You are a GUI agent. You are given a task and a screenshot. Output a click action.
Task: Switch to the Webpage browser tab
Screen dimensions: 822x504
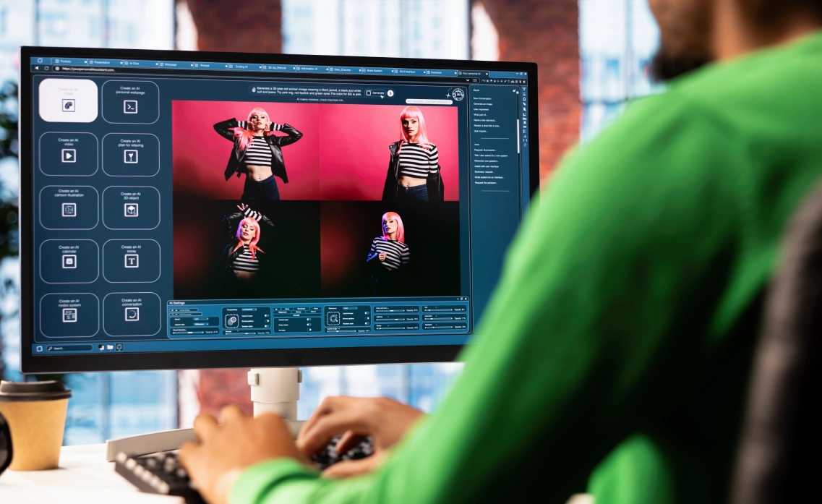point(176,64)
